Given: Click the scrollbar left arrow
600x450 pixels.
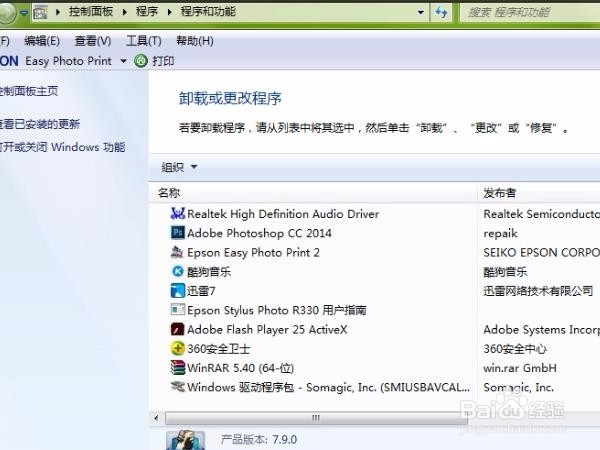Looking at the screenshot, I should tap(156, 418).
